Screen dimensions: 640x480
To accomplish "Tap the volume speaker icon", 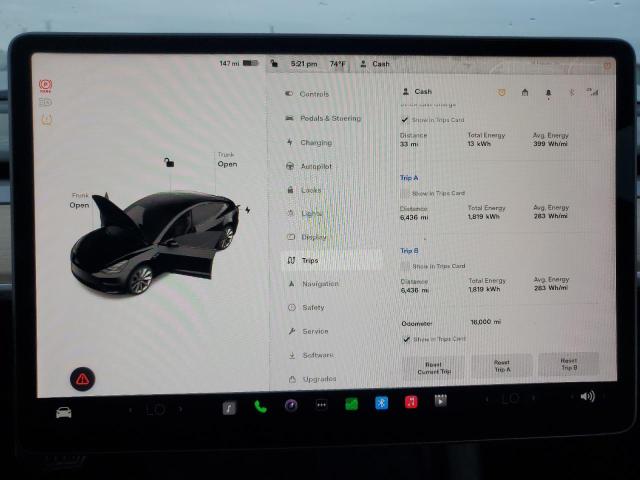I will (x=587, y=396).
